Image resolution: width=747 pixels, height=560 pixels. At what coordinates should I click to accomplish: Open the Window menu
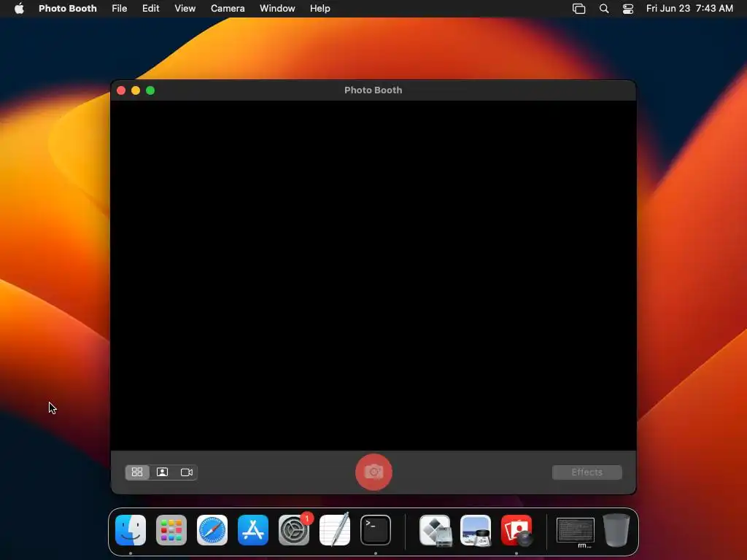click(x=277, y=9)
